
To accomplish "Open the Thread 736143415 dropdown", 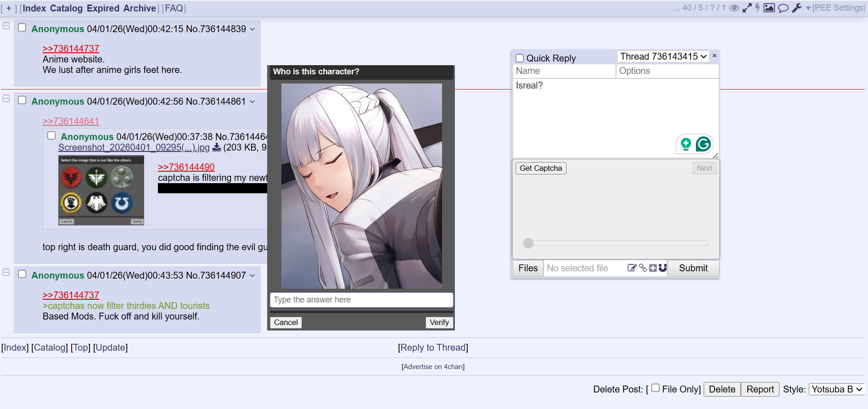I will click(x=663, y=56).
